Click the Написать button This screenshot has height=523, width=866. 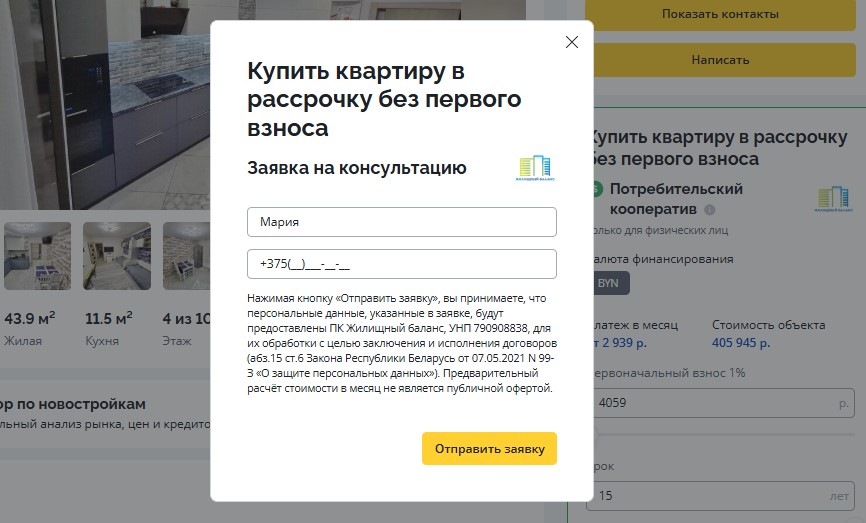(720, 60)
